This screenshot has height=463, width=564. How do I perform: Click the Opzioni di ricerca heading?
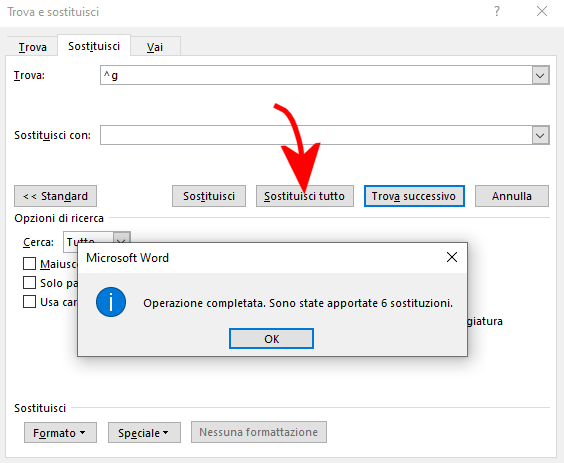pos(59,218)
